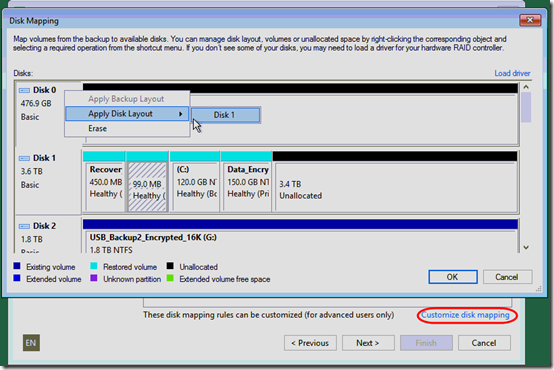Go back with the Previous button
This screenshot has height=370, width=554.
310,343
